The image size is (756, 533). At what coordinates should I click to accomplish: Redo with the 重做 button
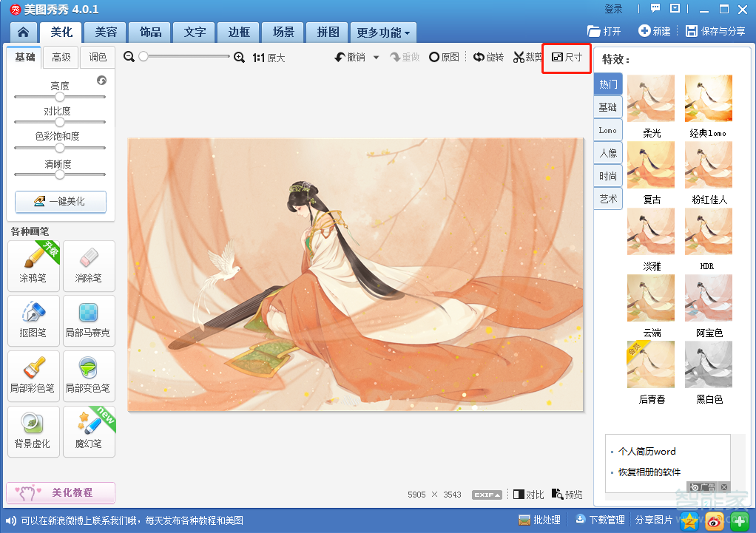pyautogui.click(x=405, y=58)
